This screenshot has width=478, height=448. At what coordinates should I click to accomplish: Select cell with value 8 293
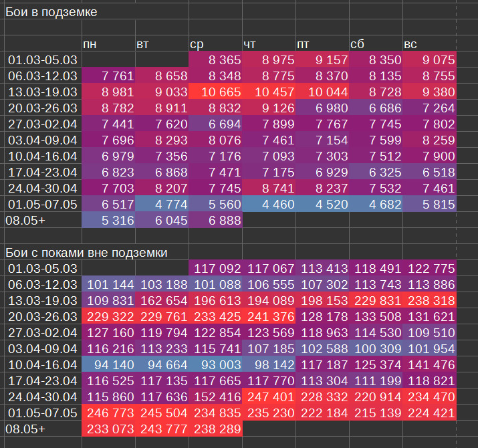[162, 140]
